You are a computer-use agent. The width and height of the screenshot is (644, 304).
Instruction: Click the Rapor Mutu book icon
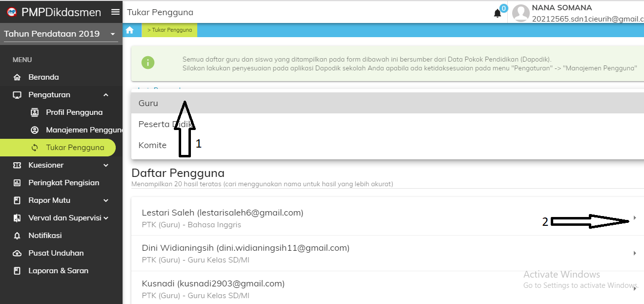[x=17, y=200]
